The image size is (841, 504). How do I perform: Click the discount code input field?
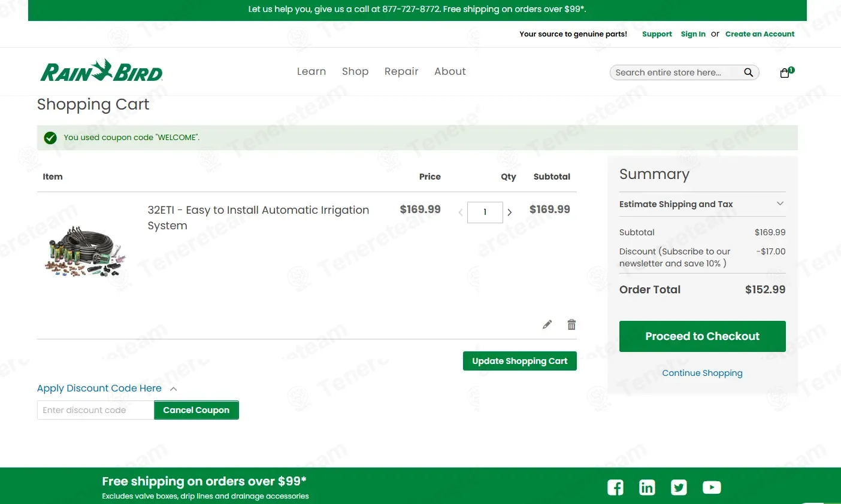point(96,410)
